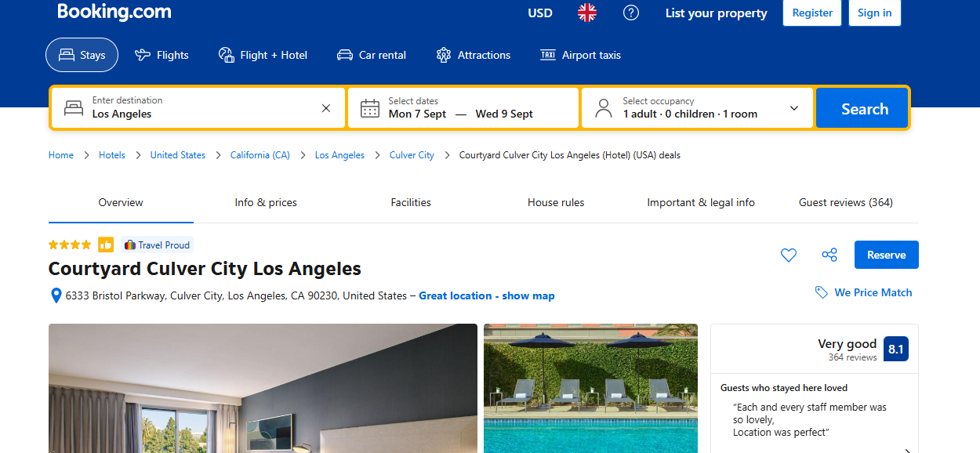Expand the occupancy dropdown chevron
This screenshot has height=453, width=980.
[794, 108]
